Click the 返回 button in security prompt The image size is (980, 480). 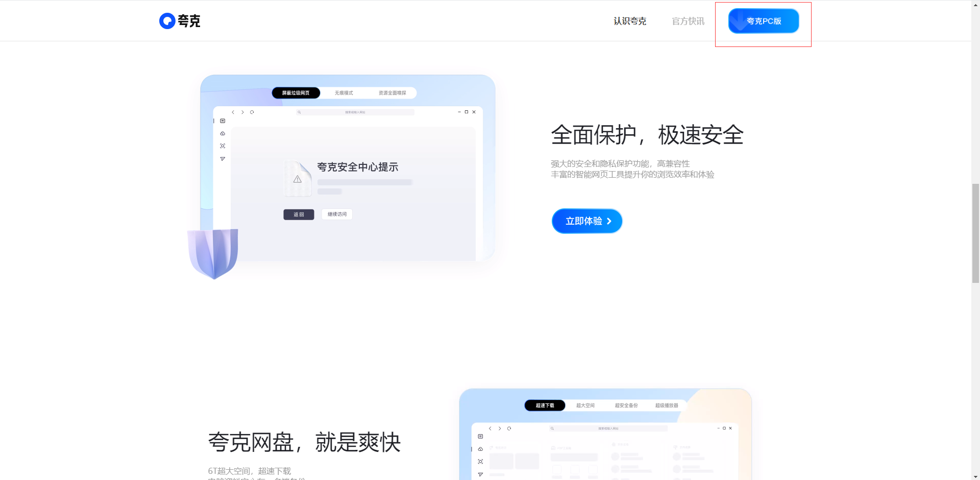(x=299, y=214)
